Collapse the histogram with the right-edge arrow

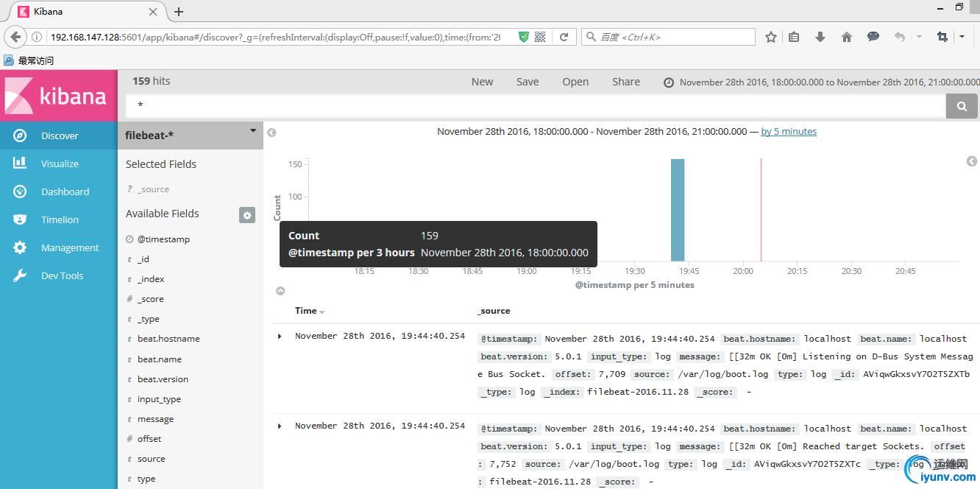click(x=972, y=161)
